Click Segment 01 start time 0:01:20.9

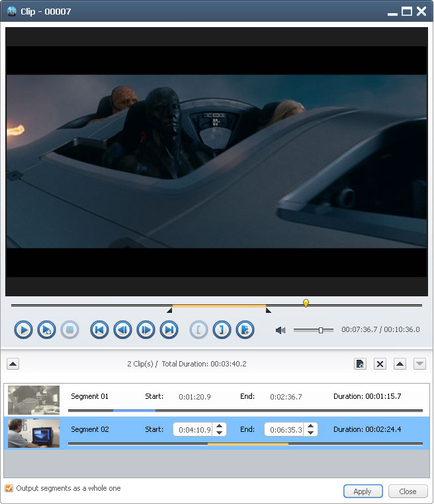(195, 397)
